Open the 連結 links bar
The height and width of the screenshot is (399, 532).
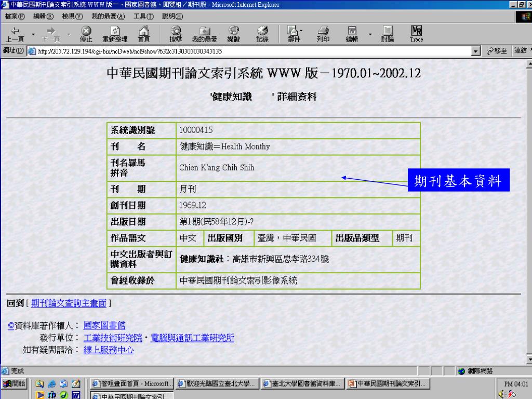point(521,50)
